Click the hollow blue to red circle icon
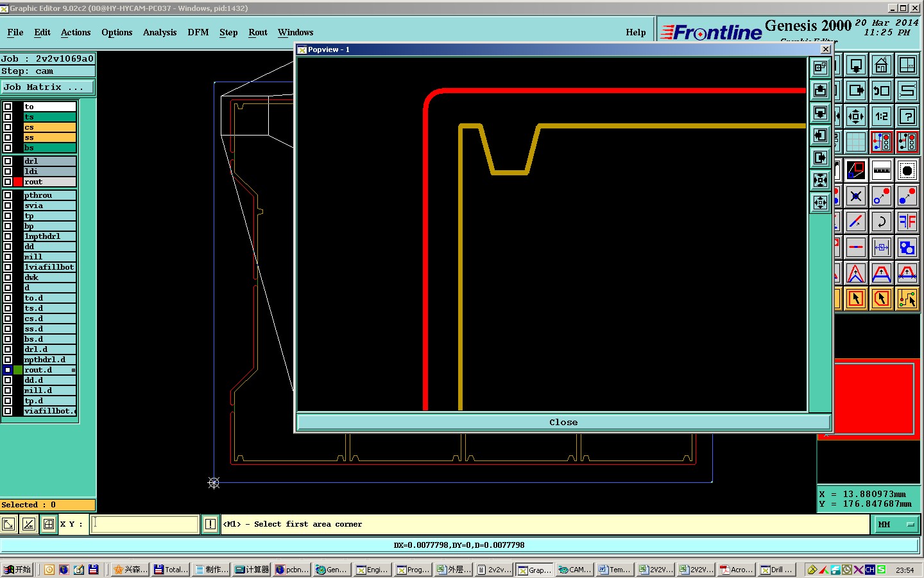The image size is (924, 578). (x=882, y=196)
